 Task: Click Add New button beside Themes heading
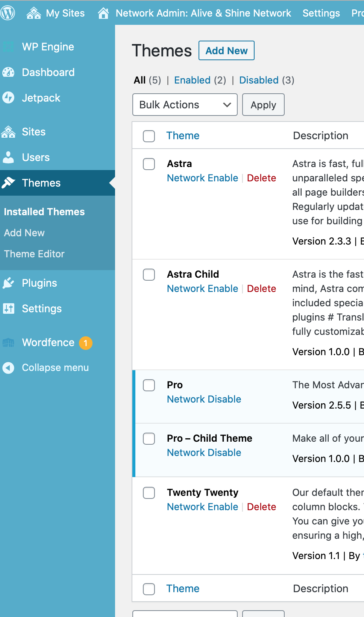point(226,50)
